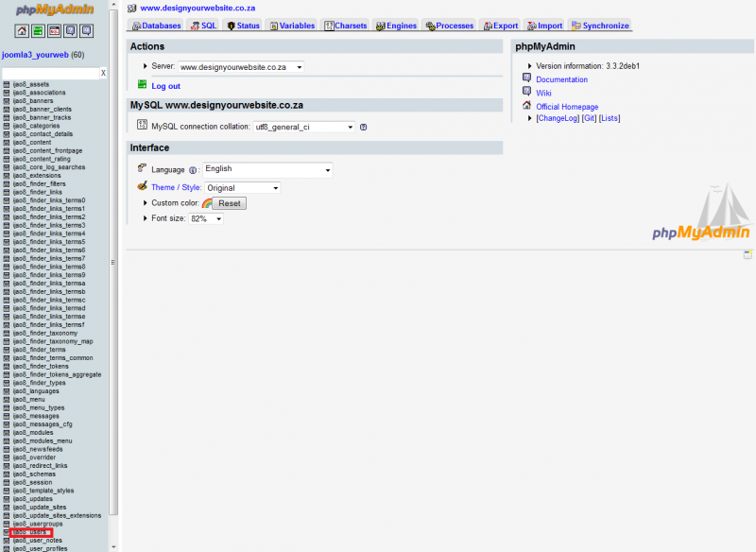Switch to the Processes tab
The width and height of the screenshot is (756, 552).
(450, 26)
